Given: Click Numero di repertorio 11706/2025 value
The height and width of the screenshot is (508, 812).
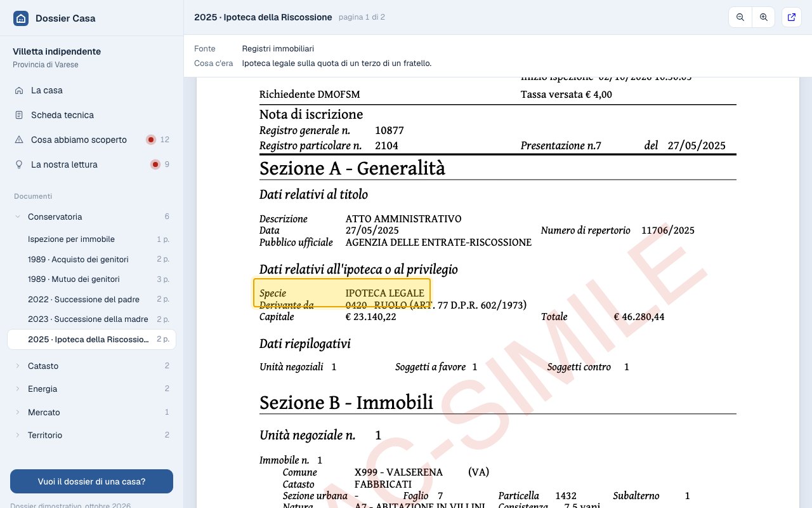Looking at the screenshot, I should (668, 231).
